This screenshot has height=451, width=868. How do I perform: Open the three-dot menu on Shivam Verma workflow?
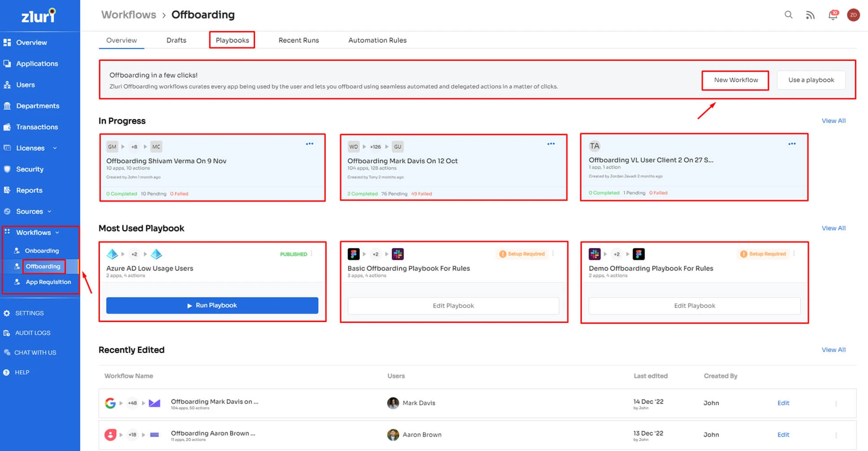click(x=309, y=143)
